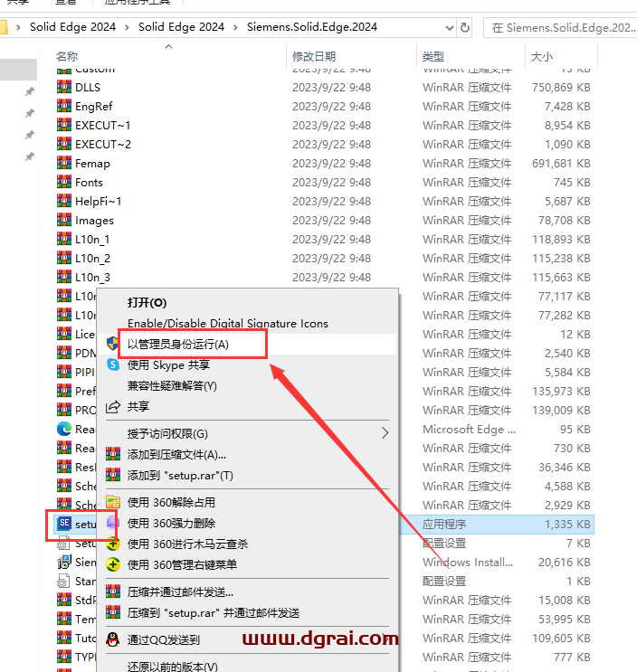Click the first Solid Edge 2024 breadcrumb
Viewport: 637px width, 672px height.
[x=72, y=27]
